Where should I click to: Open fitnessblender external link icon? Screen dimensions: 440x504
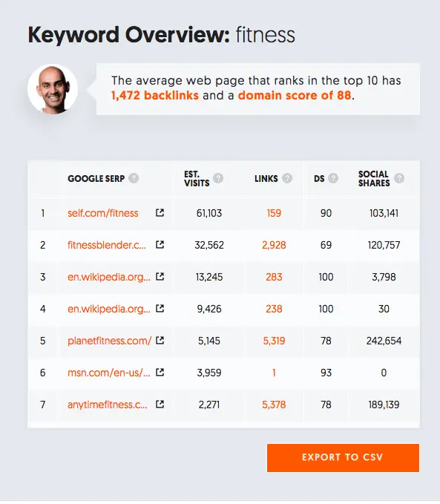160,245
